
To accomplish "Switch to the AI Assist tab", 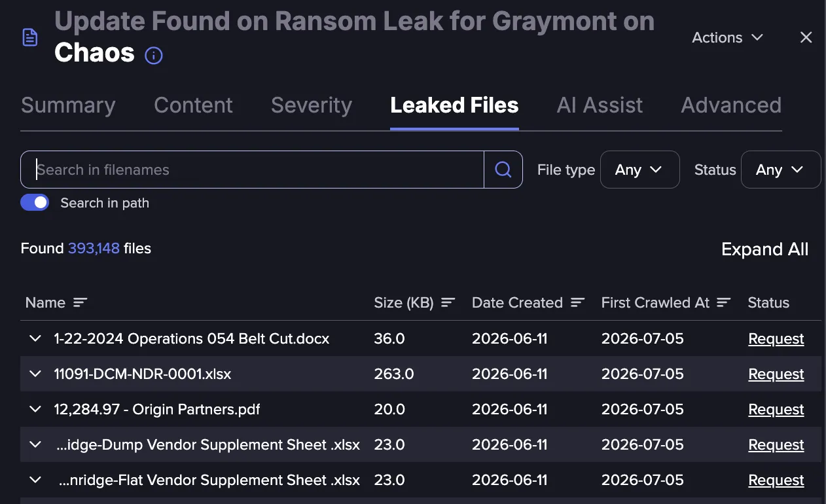I will [600, 105].
